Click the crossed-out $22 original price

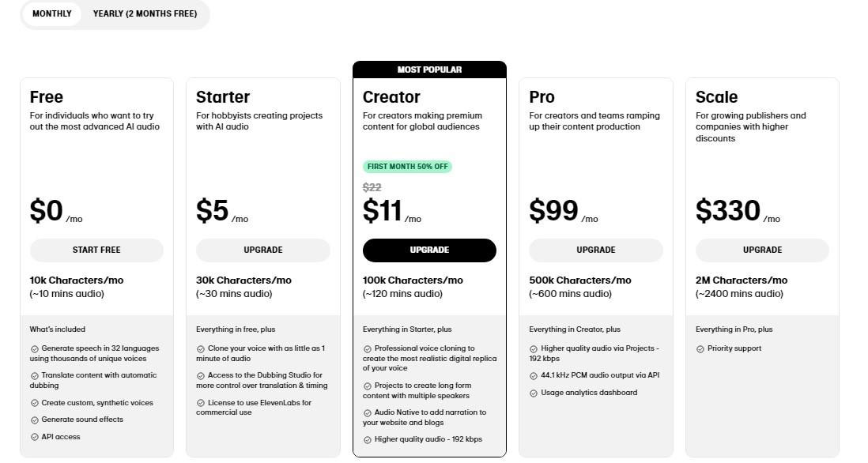click(372, 187)
